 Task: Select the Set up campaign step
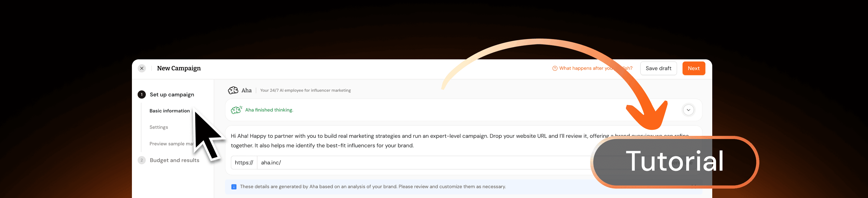point(172,95)
